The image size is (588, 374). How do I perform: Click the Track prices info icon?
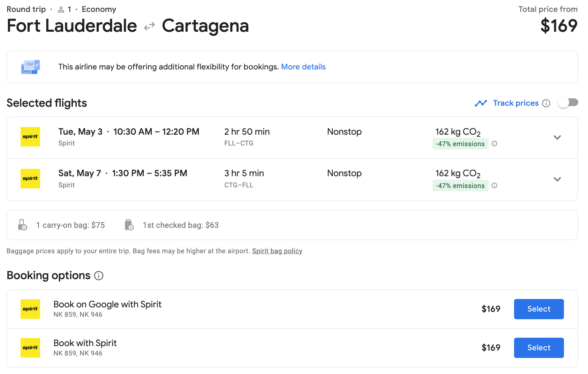pos(546,103)
